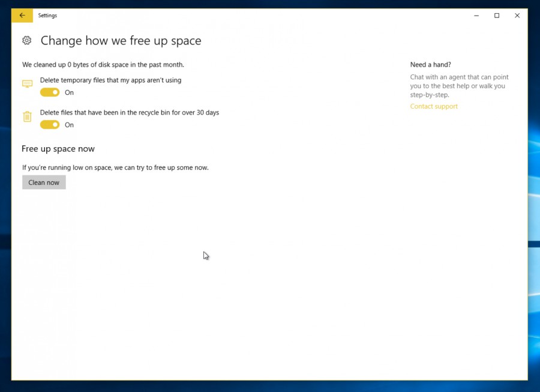Select the monitor icon next to temporary files option
The width and height of the screenshot is (540, 392).
click(27, 83)
